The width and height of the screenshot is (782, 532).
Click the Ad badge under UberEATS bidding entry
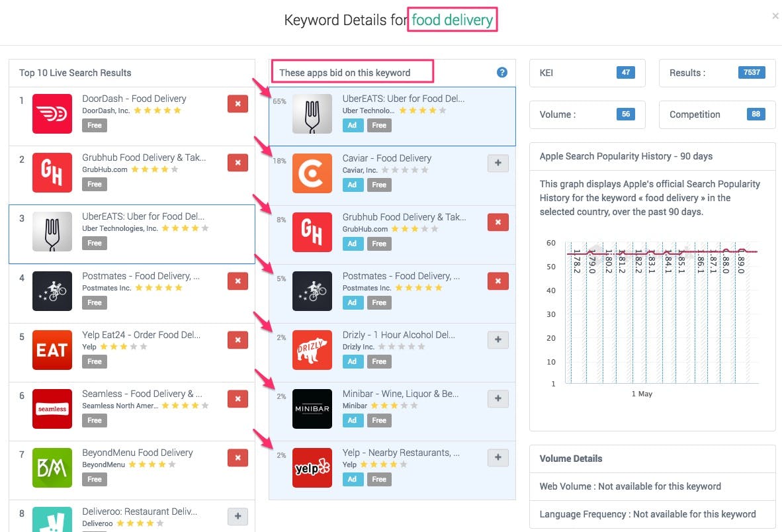coord(353,125)
